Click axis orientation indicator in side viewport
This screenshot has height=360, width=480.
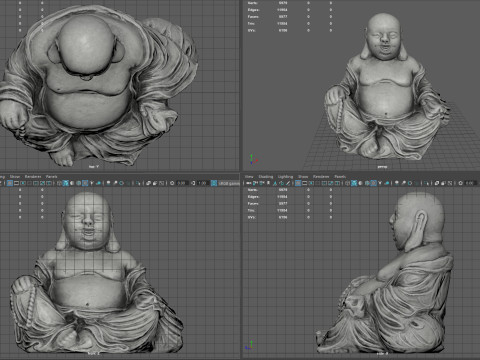coord(249,345)
